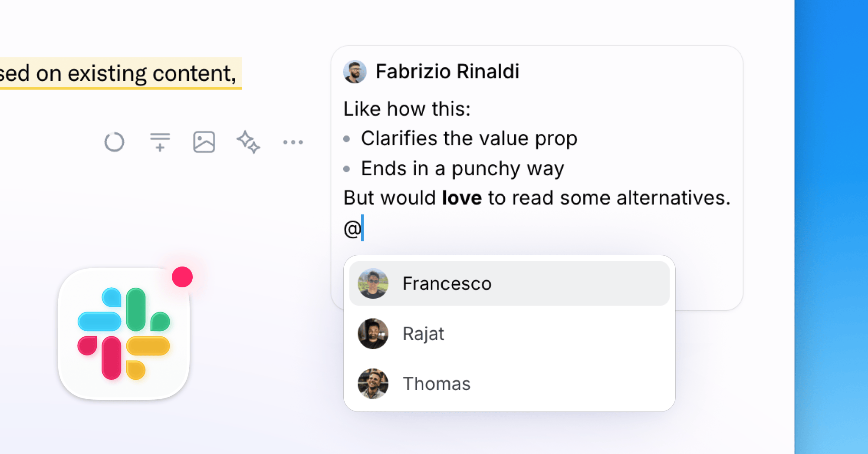The height and width of the screenshot is (454, 868).
Task: Click Fabrizio Rinaldi's profile avatar
Action: (355, 72)
